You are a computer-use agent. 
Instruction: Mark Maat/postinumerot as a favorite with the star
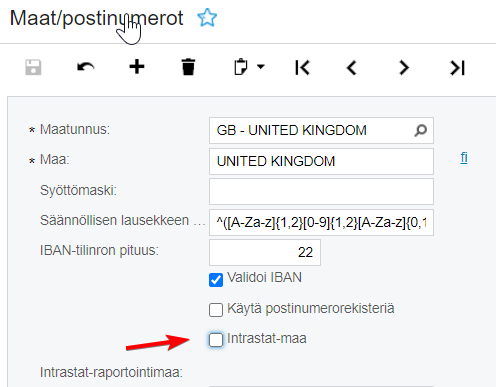[x=207, y=18]
